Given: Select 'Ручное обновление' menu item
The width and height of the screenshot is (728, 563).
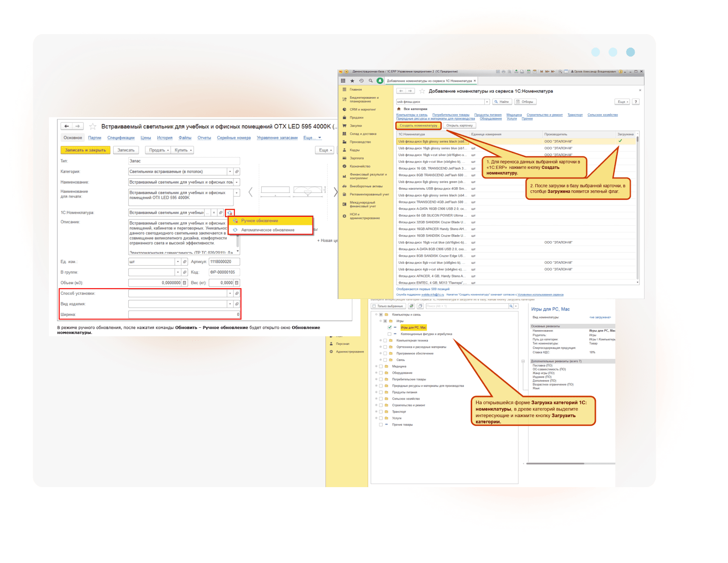Looking at the screenshot, I should coord(271,221).
